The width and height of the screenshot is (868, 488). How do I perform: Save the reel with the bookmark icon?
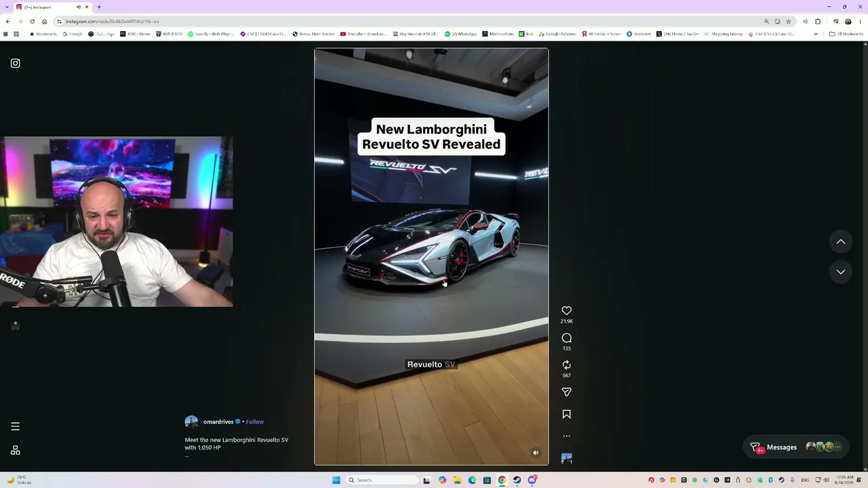(x=567, y=414)
